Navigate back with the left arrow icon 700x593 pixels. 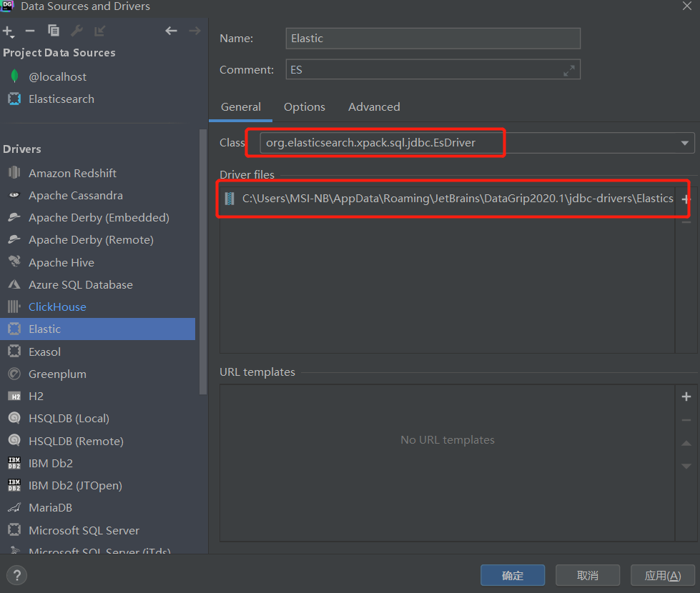coord(171,31)
